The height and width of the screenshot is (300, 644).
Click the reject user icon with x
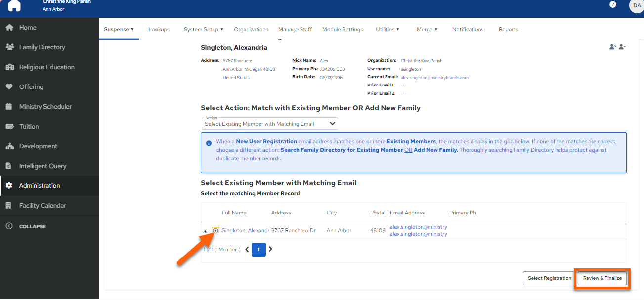click(613, 47)
